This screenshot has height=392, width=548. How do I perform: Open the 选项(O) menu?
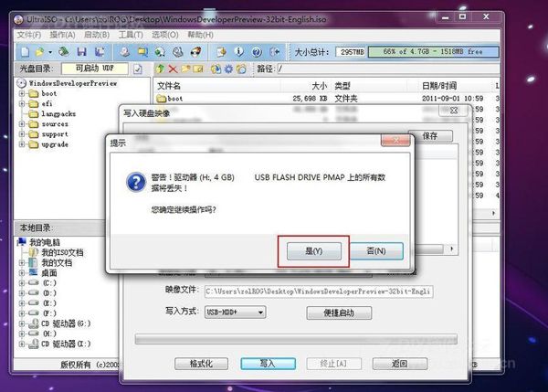point(165,35)
